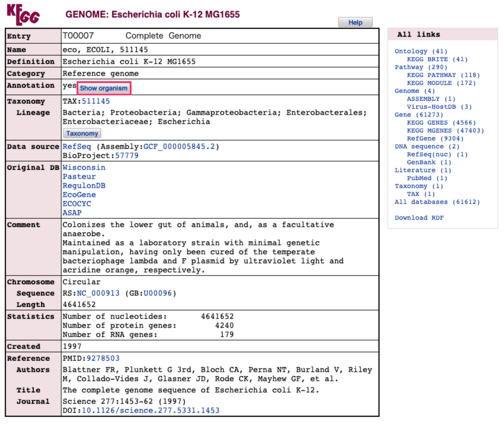Click the KEGG logo
Image resolution: width=504 pixels, height=431 pixels.
coord(23,14)
